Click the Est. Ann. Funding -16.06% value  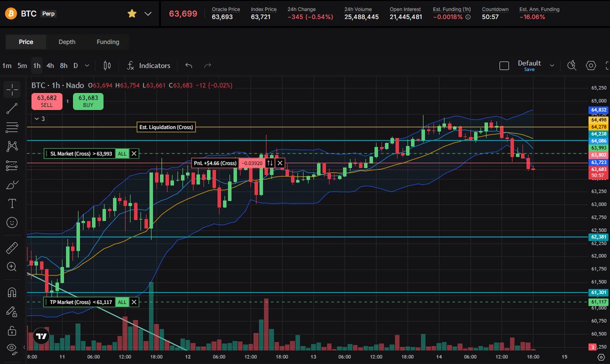[532, 17]
